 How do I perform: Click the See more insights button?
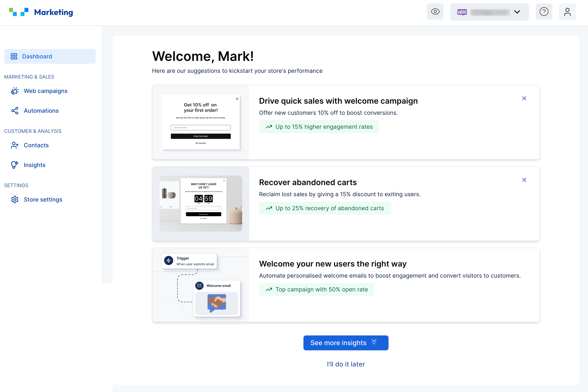(x=346, y=342)
